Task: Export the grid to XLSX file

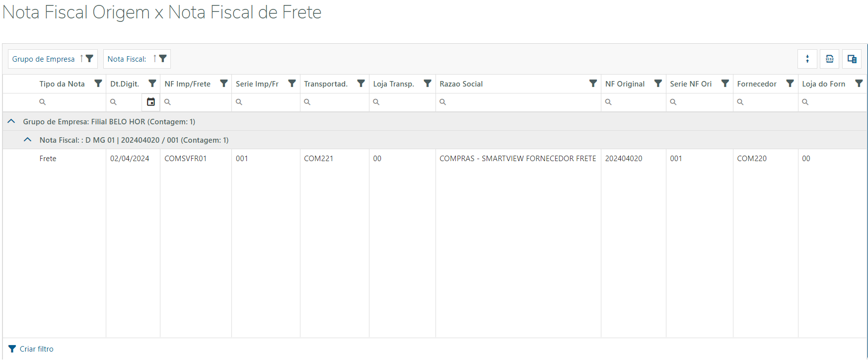Action: [829, 59]
